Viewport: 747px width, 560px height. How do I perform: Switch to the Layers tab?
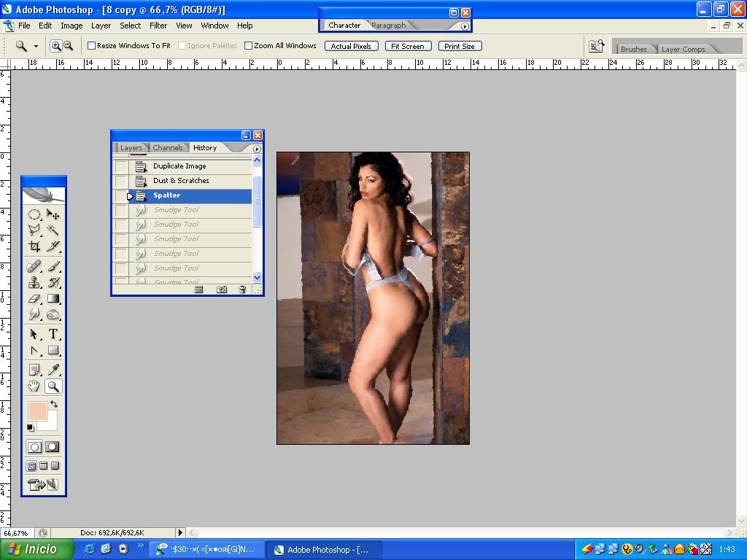pos(131,147)
